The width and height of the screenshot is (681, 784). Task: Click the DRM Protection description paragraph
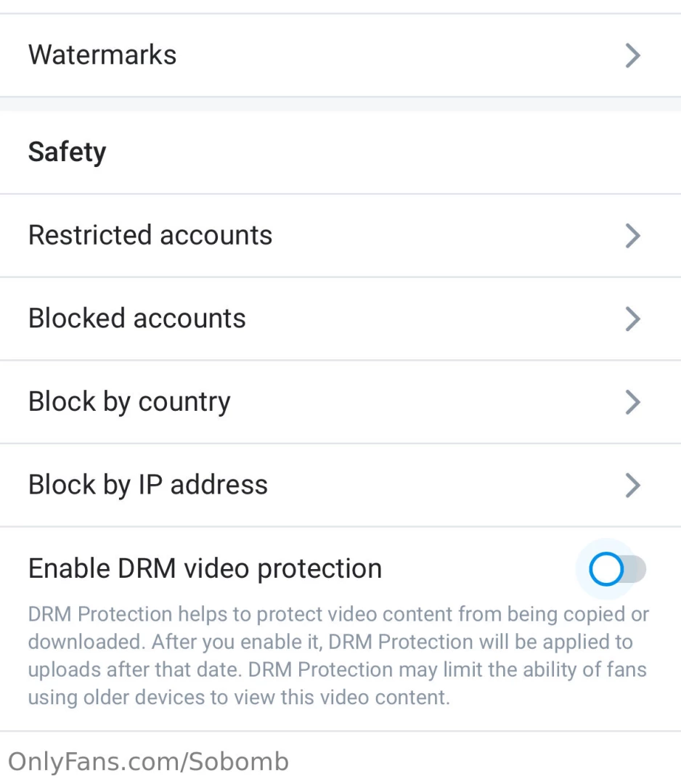(x=338, y=656)
